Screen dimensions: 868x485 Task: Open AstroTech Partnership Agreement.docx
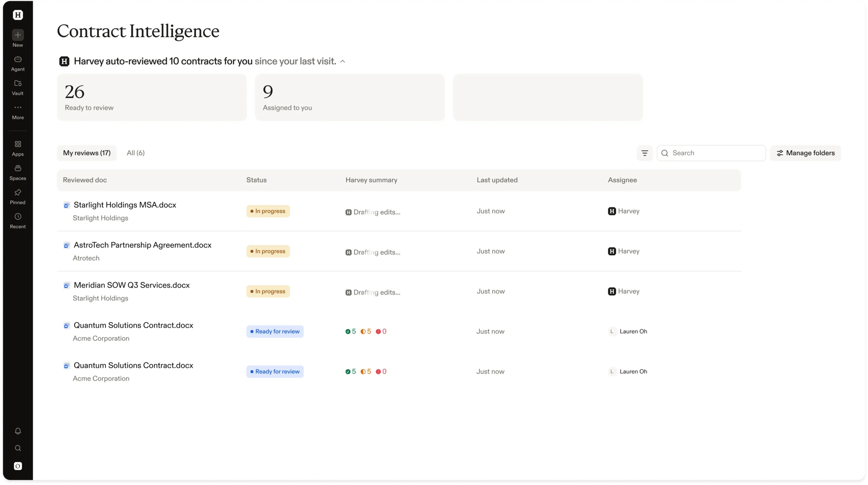(x=142, y=245)
